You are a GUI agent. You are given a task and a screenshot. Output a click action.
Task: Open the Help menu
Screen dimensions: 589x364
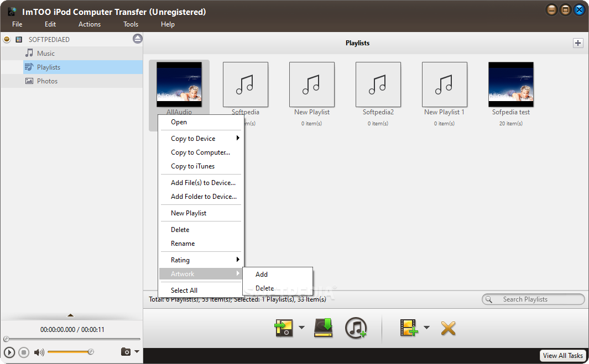pyautogui.click(x=168, y=24)
